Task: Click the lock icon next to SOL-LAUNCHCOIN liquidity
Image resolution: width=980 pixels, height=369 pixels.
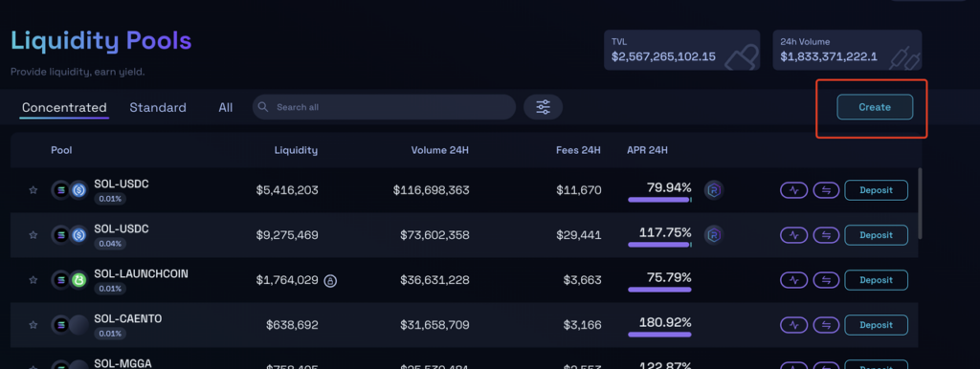Action: click(x=330, y=281)
